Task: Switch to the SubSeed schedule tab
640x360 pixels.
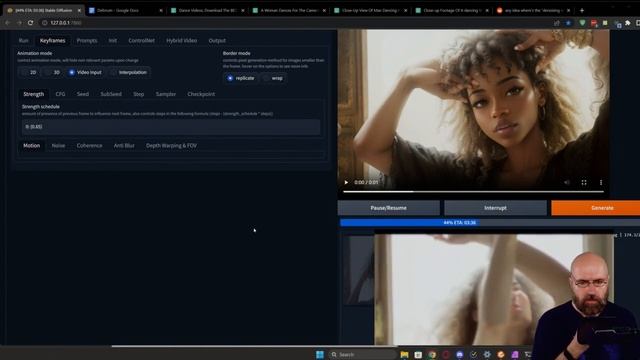Action: [111, 94]
